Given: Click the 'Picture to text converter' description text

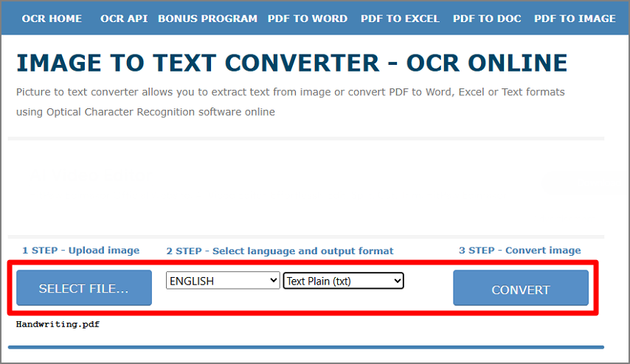Looking at the screenshot, I should click(290, 102).
